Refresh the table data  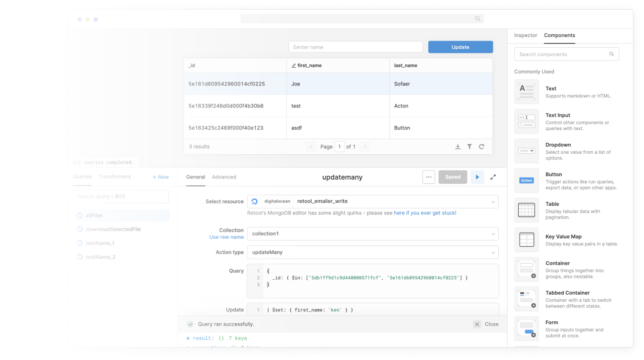pyautogui.click(x=481, y=147)
